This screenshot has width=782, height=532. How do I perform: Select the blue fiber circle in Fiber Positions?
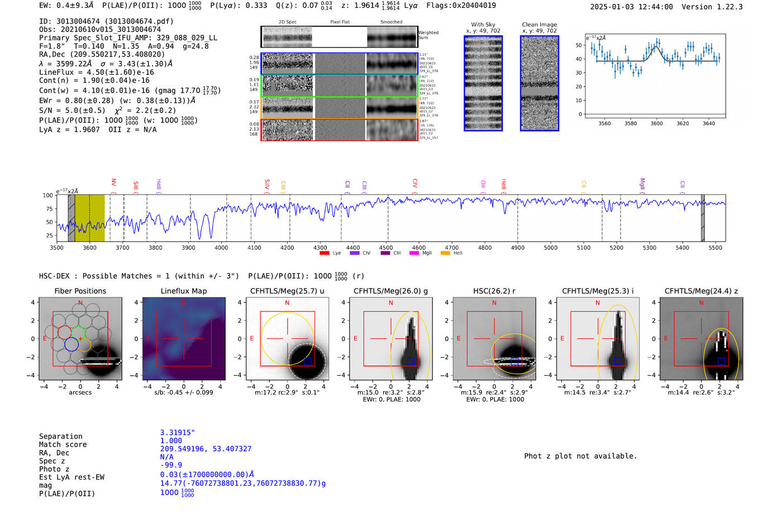tap(71, 344)
